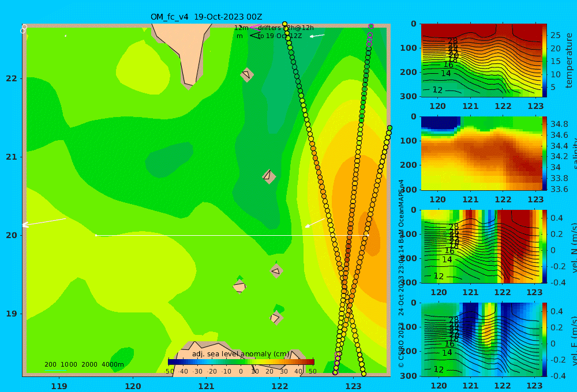The width and height of the screenshot is (577, 392).
Task: Open the salinity depth section panel
Action: [481, 153]
